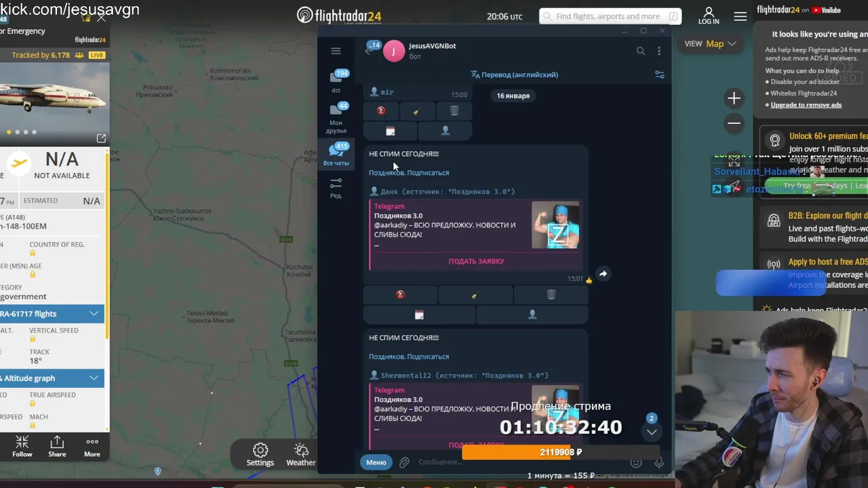868x488 pixels.
Task: Open the dct chat folder
Action: 336,81
